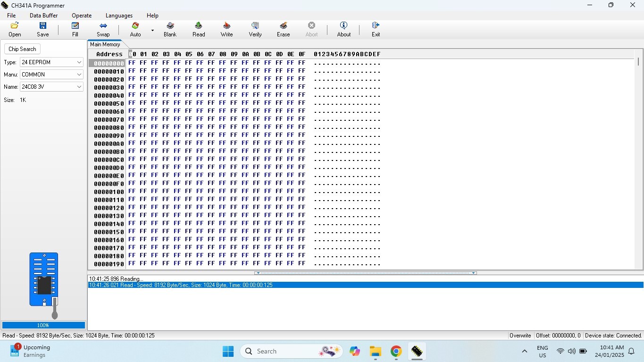This screenshot has height=362, width=644.
Task: Click the Abort toolbar icon
Action: 311,29
